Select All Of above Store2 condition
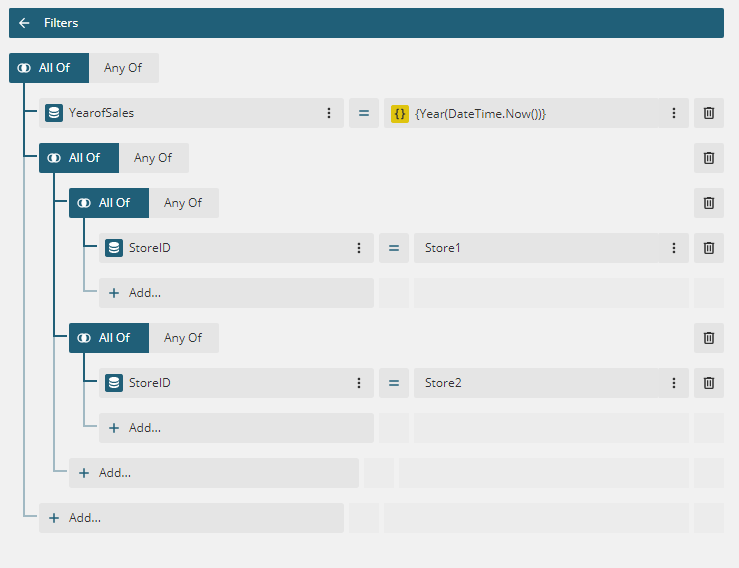Screen dimensions: 739x568 [x=109, y=338]
